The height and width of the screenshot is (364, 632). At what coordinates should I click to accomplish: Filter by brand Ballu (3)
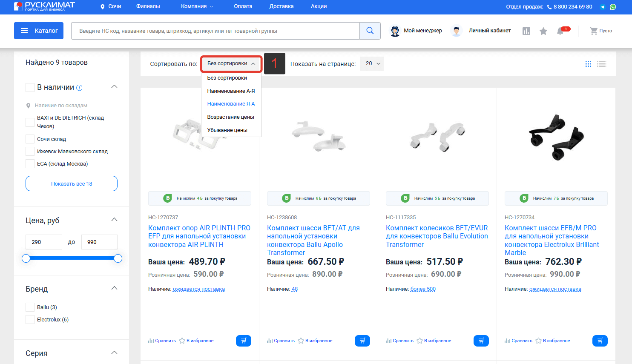point(30,307)
